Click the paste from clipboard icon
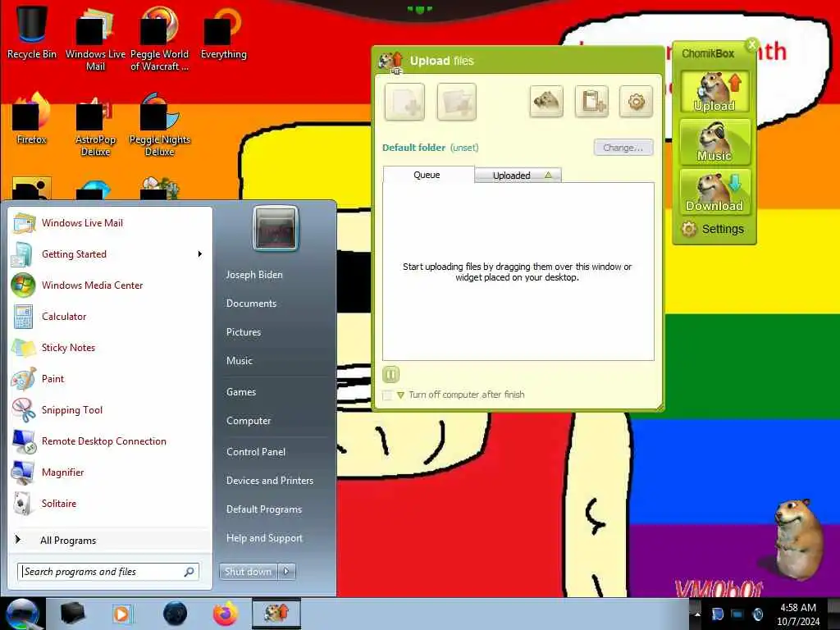Screen dimensions: 840x630 tap(591, 101)
